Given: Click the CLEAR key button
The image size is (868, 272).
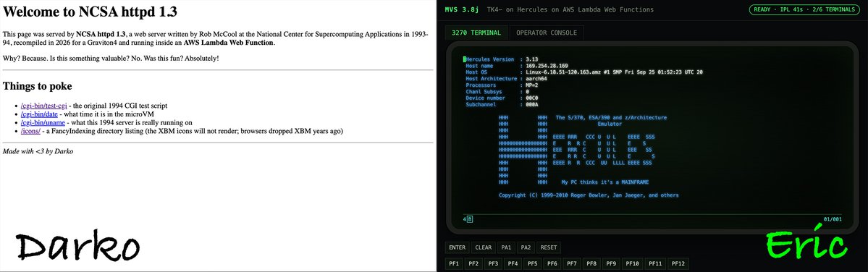Looking at the screenshot, I should (x=484, y=247).
